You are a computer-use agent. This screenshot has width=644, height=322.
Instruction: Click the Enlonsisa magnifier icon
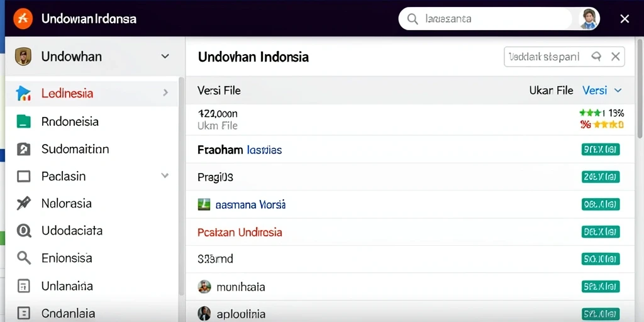[x=24, y=258]
